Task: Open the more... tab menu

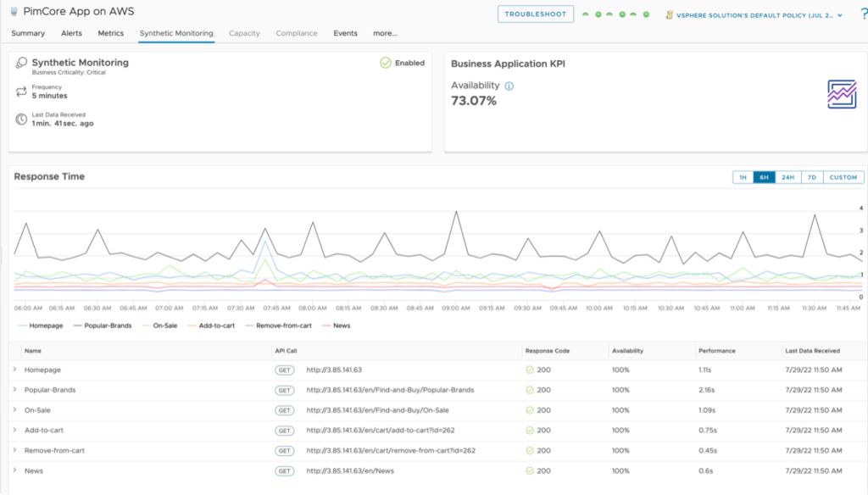Action: click(385, 33)
